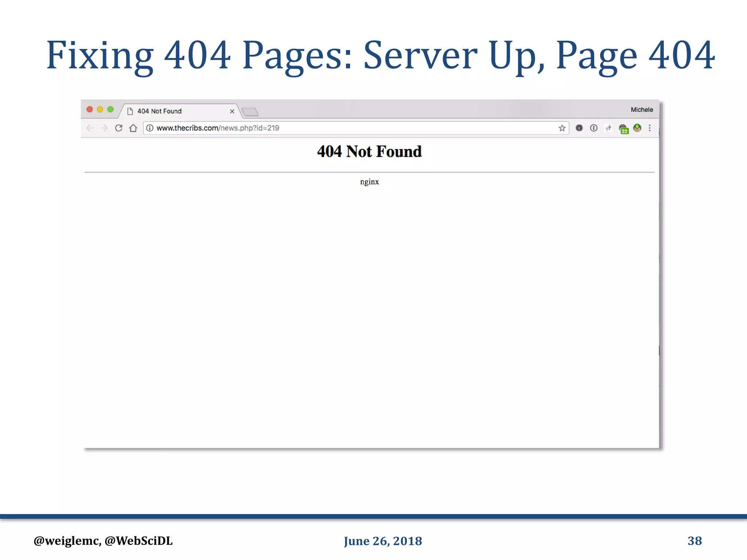Open a new tab

tap(250, 112)
